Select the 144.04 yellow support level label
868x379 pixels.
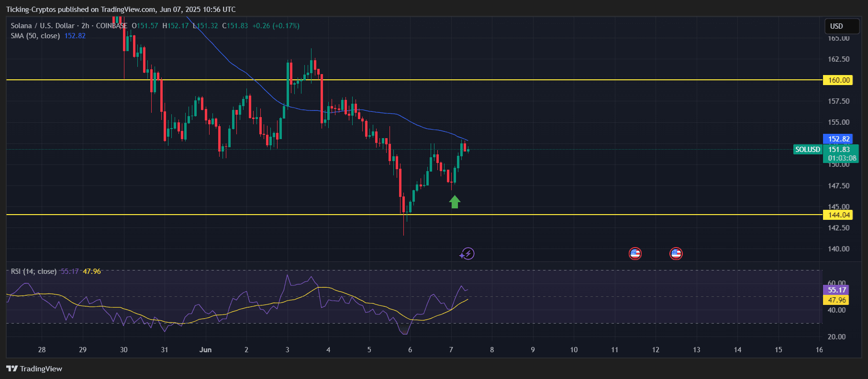(x=838, y=215)
